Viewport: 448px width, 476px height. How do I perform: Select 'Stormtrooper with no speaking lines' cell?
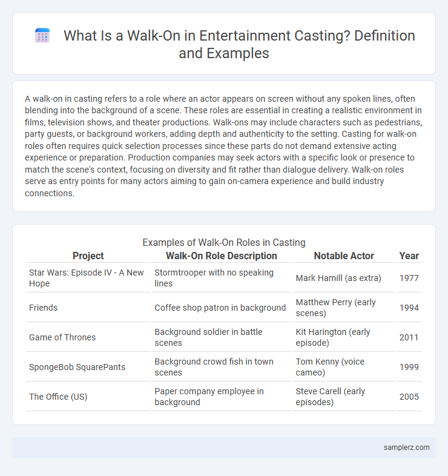click(222, 278)
